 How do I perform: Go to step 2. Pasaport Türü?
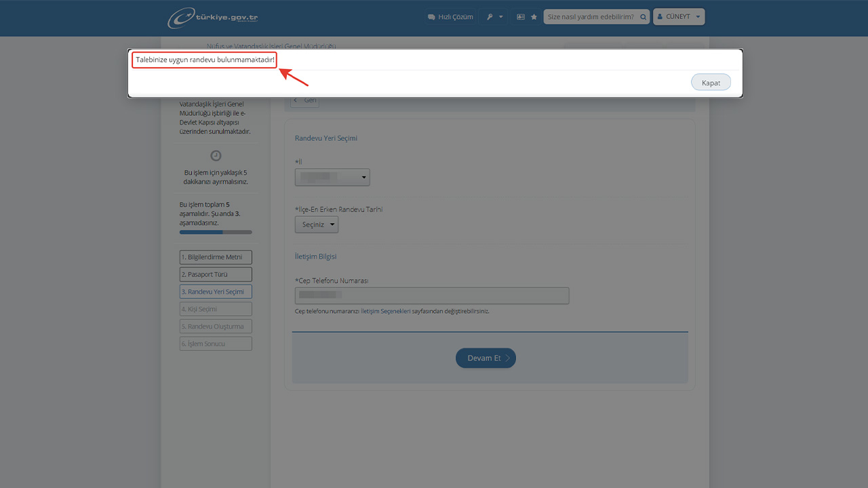(x=216, y=274)
